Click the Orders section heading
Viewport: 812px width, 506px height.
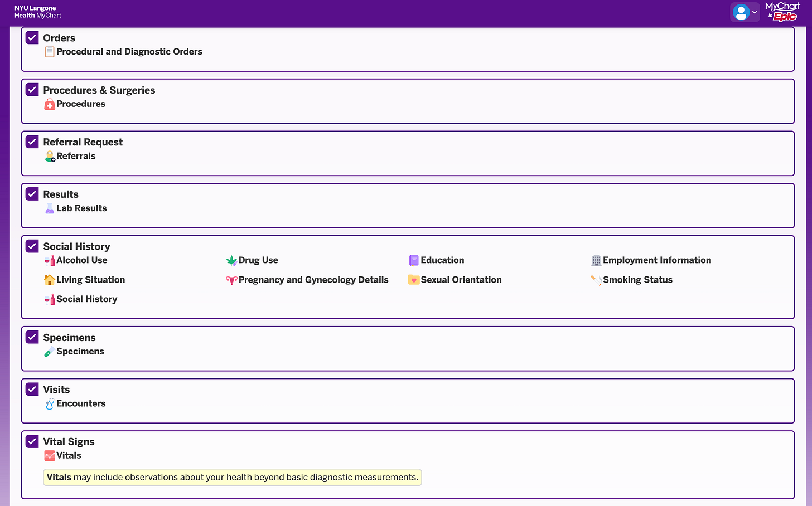pyautogui.click(x=59, y=38)
